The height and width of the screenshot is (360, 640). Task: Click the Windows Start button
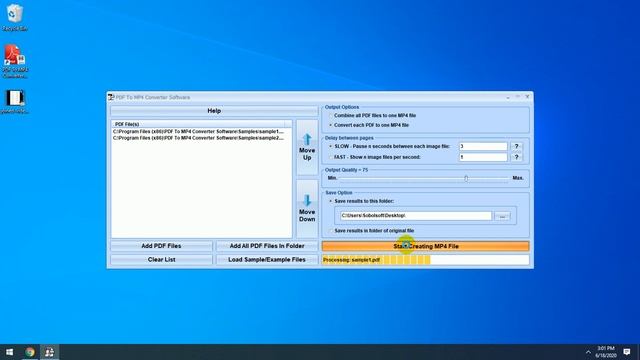pyautogui.click(x=9, y=352)
